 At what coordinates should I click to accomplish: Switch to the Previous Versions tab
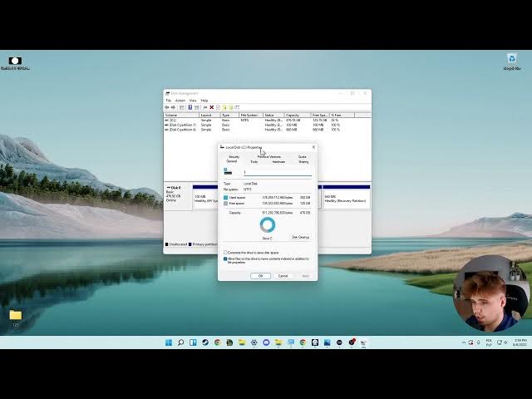click(269, 157)
